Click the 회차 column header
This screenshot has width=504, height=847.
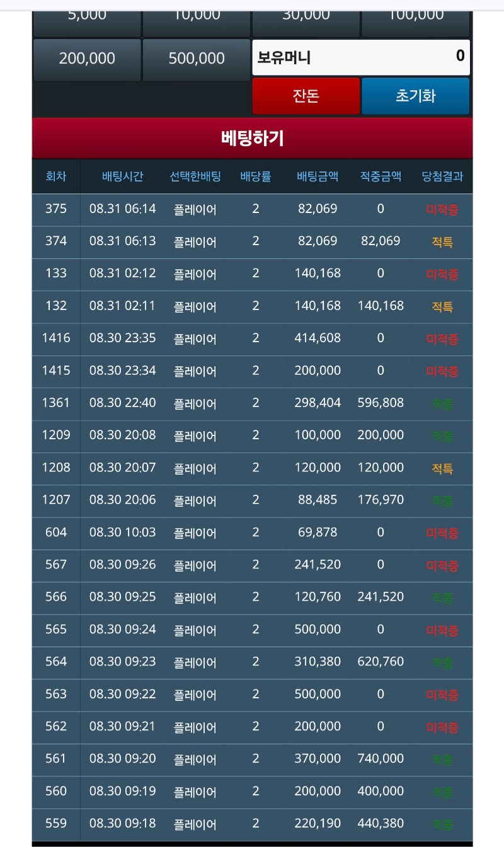tap(56, 176)
